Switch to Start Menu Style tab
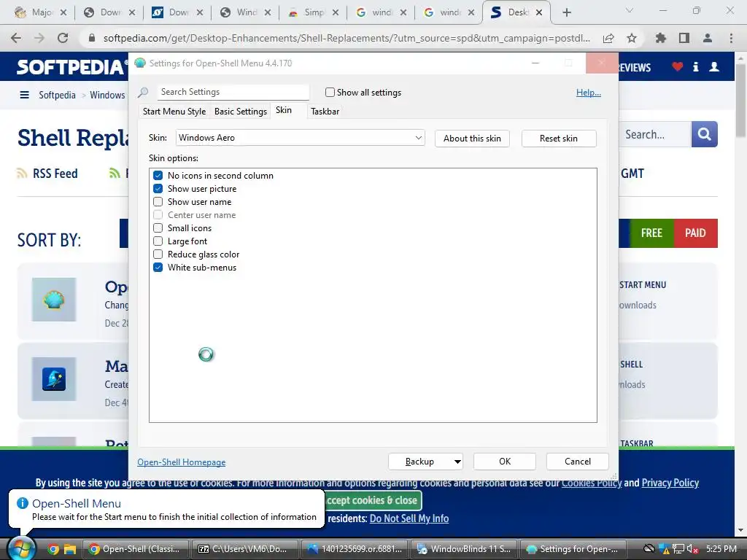747x560 pixels. [174, 112]
